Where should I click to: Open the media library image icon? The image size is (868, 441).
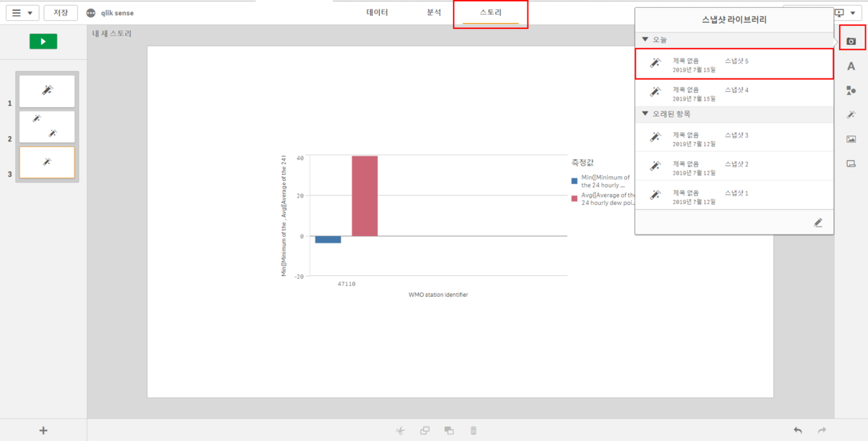(x=851, y=139)
